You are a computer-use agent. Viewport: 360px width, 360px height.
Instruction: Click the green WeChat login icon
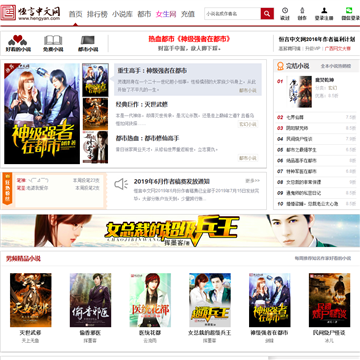tap(349, 10)
